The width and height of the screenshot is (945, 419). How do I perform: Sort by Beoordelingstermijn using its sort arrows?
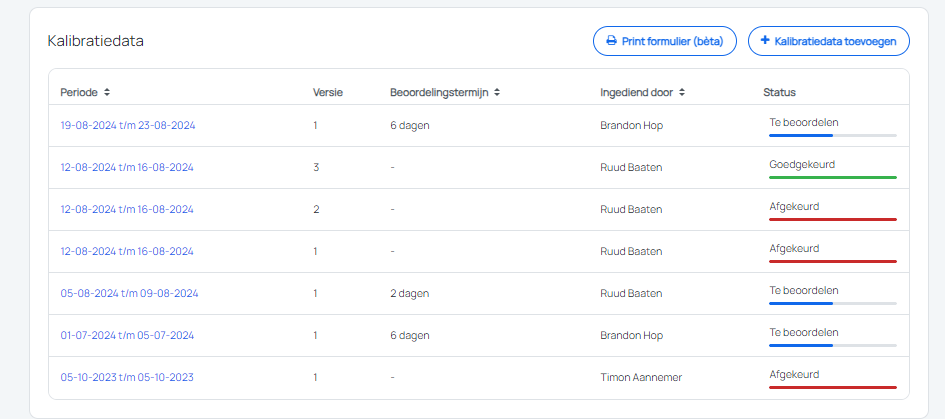click(497, 93)
